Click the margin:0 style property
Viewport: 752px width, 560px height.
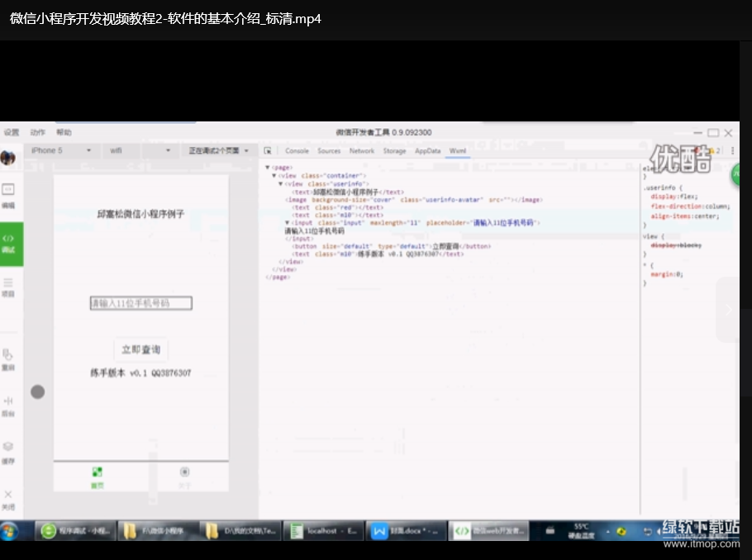point(667,274)
